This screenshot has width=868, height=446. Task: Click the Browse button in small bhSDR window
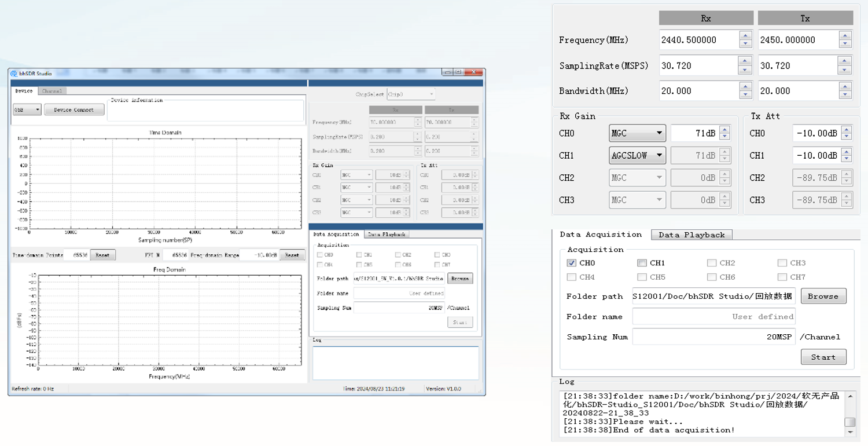pyautogui.click(x=460, y=279)
